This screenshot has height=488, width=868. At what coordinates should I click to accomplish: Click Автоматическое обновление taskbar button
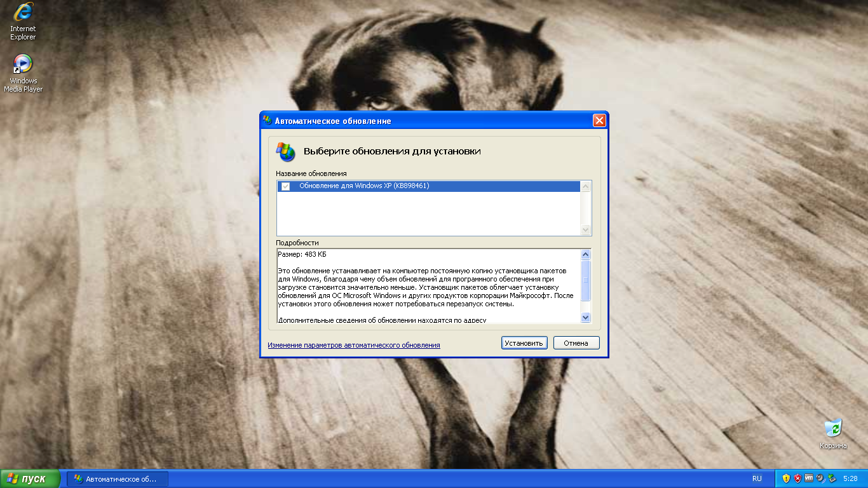pos(118,478)
